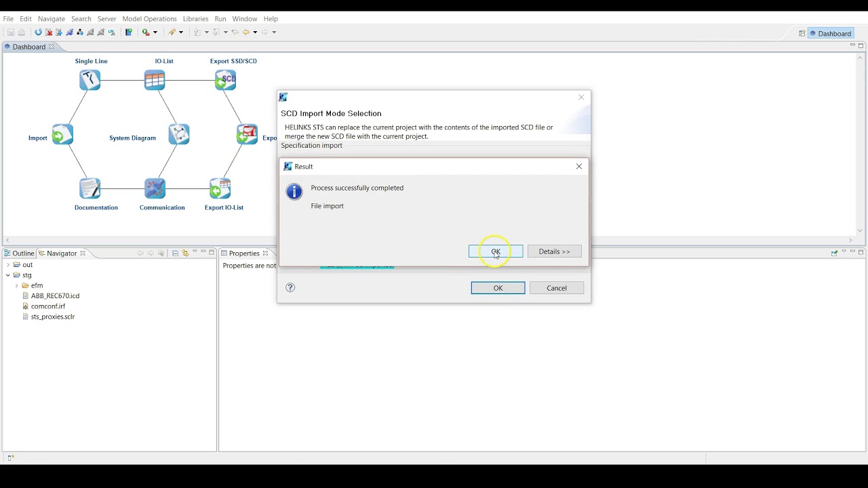Image resolution: width=868 pixels, height=488 pixels.
Task: Click the toolbar icon with red X
Action: pyautogui.click(x=49, y=32)
